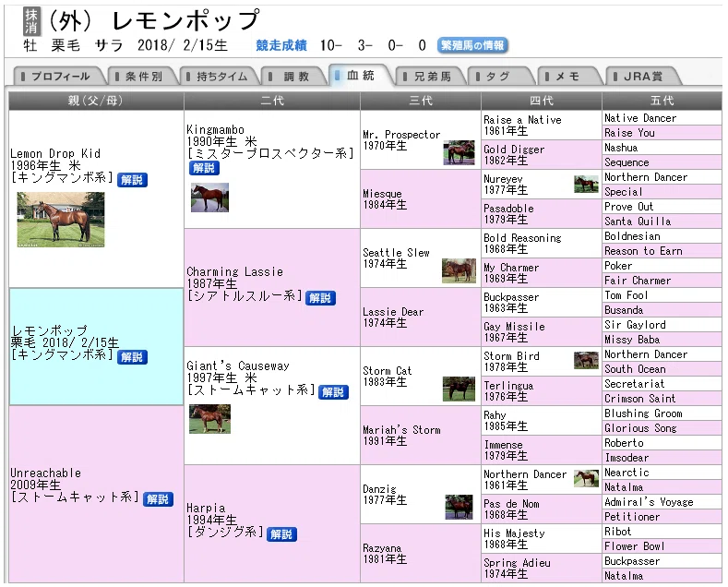Open Northern Dancer 1961 photo thumbnail
Screen dimensions: 728x587
coord(587,478)
